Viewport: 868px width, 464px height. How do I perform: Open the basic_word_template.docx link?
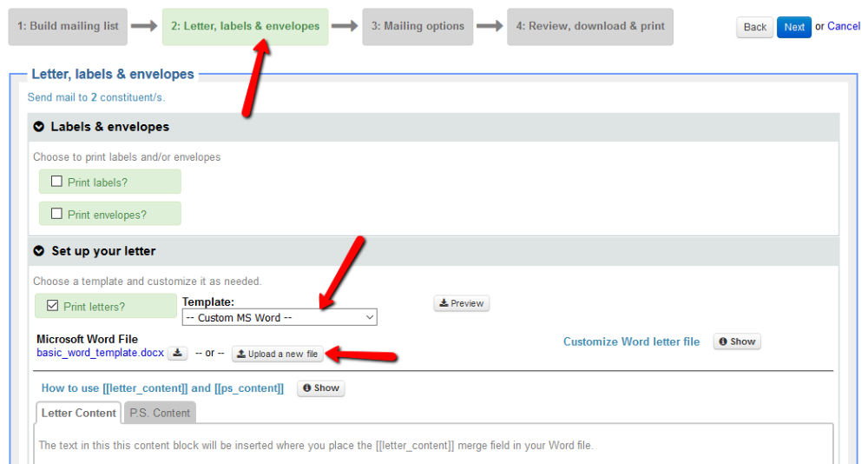click(100, 353)
